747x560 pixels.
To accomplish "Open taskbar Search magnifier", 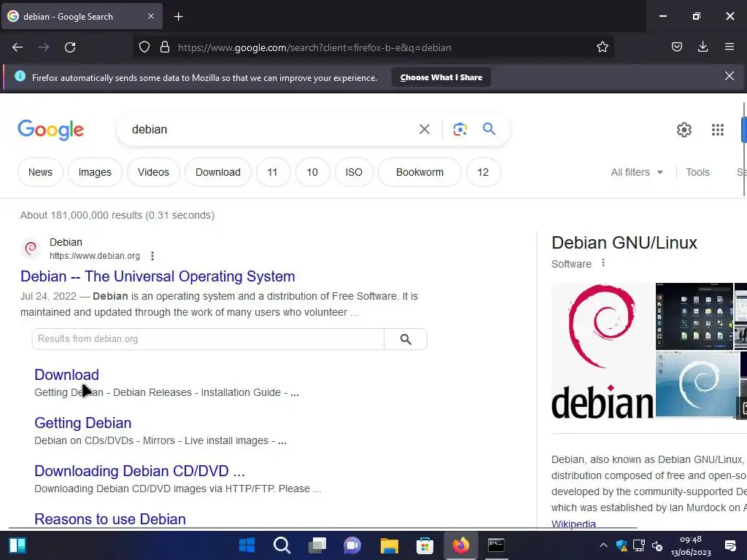I will 282,545.
